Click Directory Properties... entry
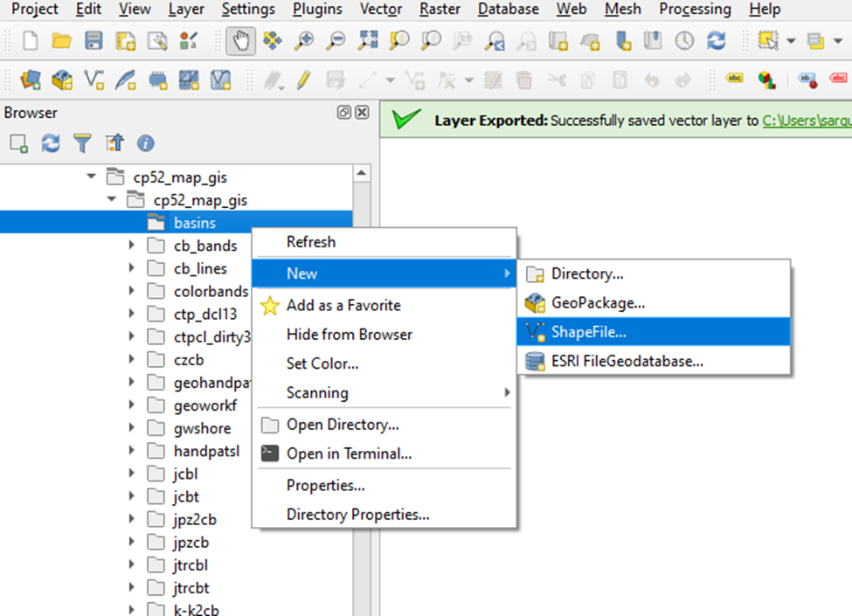The image size is (852, 616). [x=384, y=515]
